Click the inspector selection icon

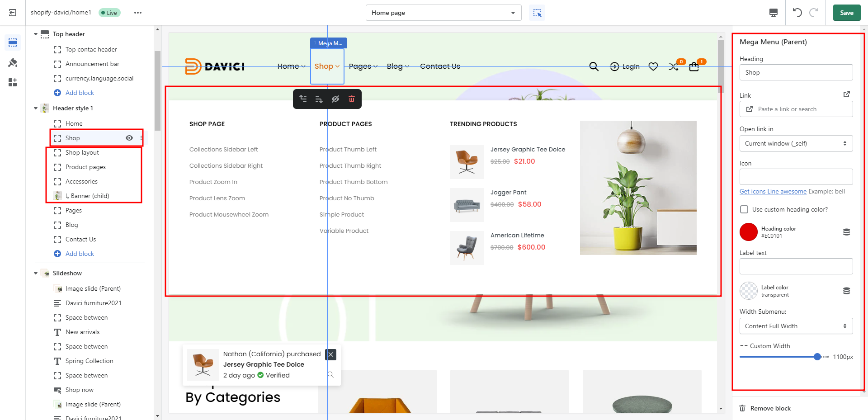pos(537,13)
